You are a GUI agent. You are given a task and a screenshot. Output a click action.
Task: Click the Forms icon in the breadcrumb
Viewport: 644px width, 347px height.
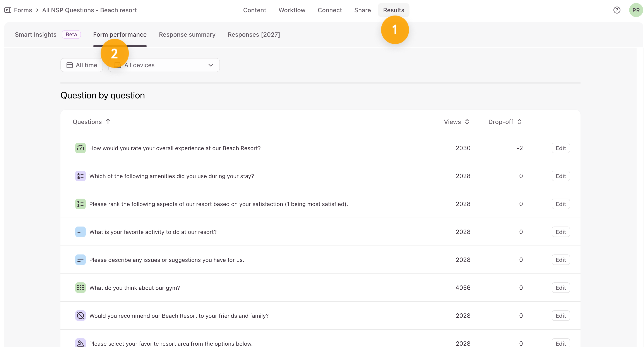point(8,10)
